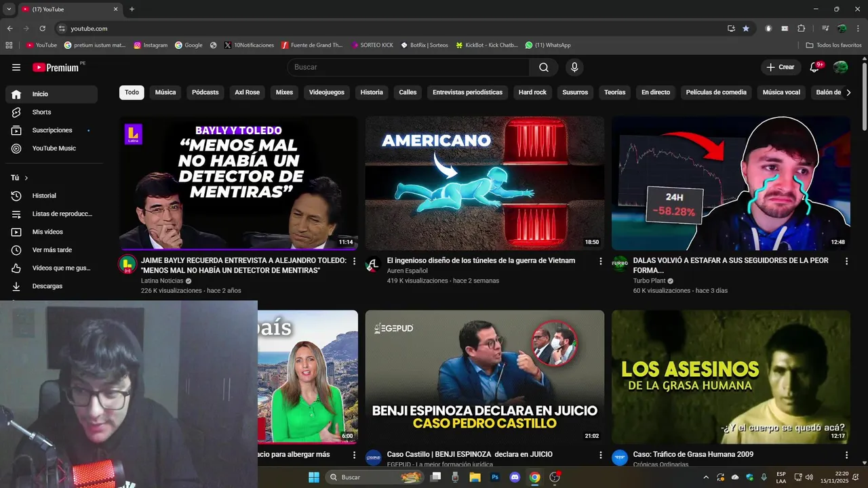Open the YouTube hamburger guide menu

pyautogui.click(x=16, y=67)
